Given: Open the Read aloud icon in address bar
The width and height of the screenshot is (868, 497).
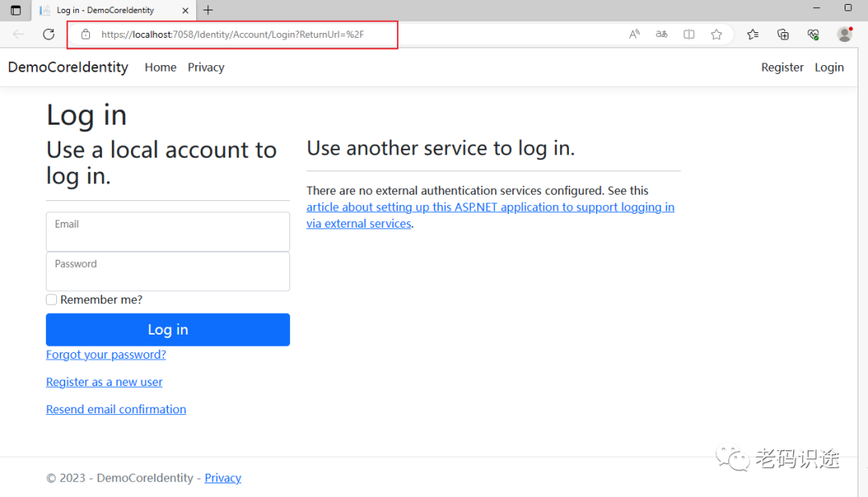Looking at the screenshot, I should tap(634, 35).
